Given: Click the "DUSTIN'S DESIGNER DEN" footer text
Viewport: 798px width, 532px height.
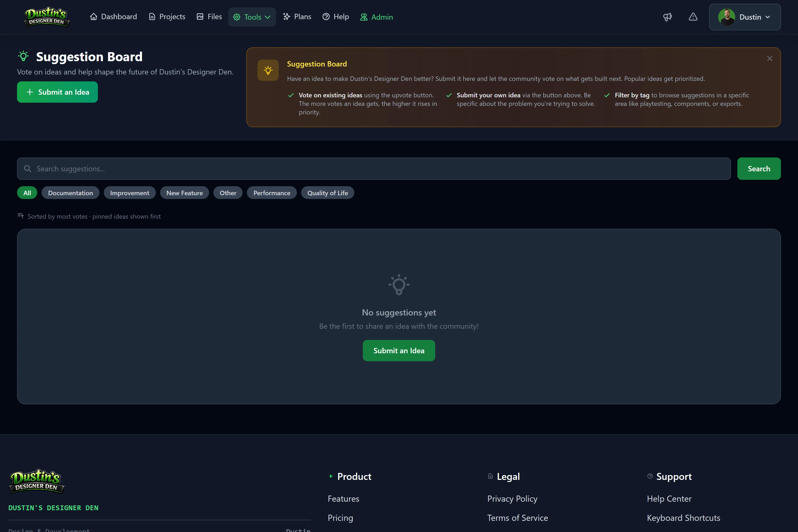Looking at the screenshot, I should 53,508.
